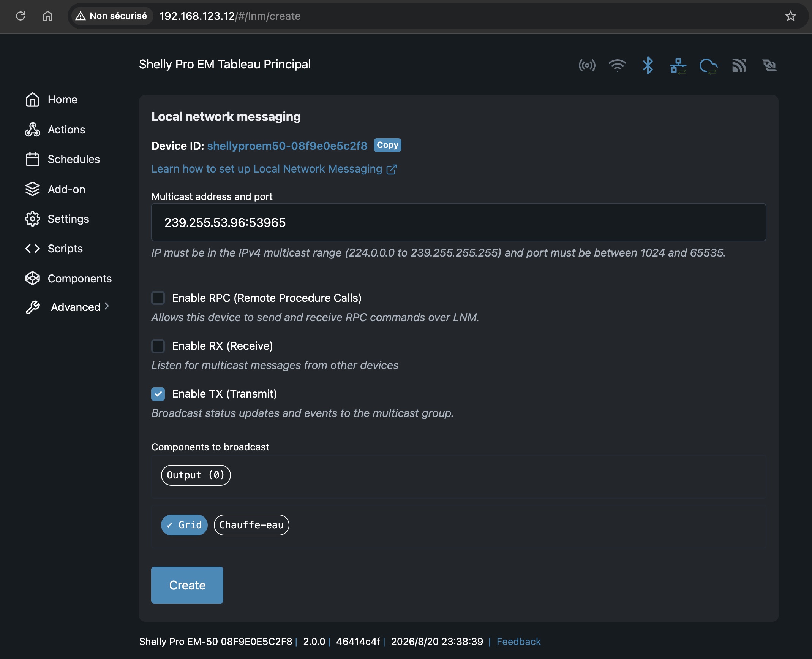Click the 'Allows this device to send' description
The width and height of the screenshot is (812, 659).
pyautogui.click(x=315, y=317)
